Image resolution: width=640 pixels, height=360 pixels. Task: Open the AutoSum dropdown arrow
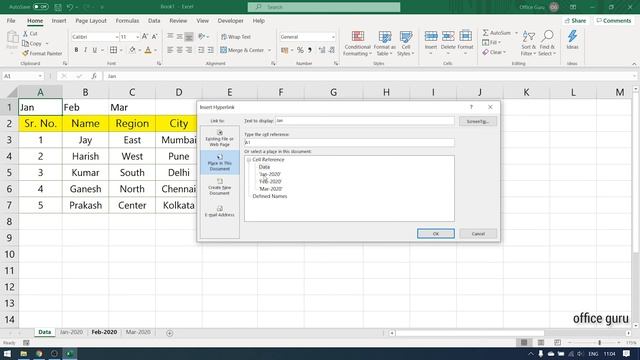[x=516, y=33]
